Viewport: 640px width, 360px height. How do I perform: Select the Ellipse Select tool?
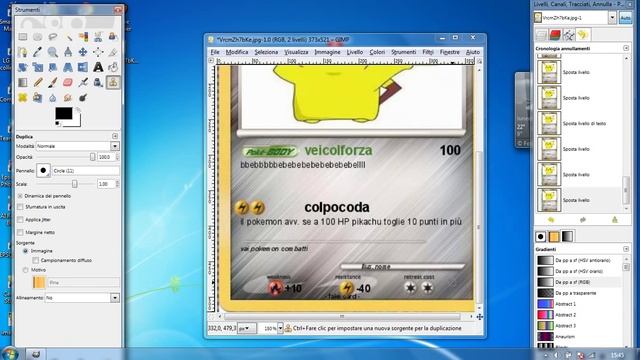tap(38, 37)
